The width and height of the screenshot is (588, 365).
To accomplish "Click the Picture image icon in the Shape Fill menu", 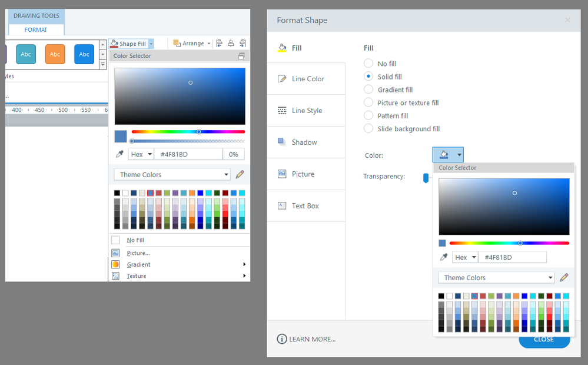I will tap(115, 253).
